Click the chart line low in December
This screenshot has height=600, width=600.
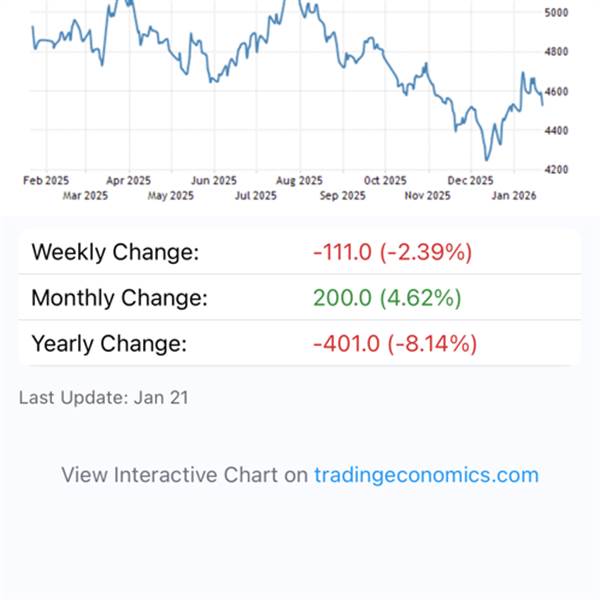[487, 159]
